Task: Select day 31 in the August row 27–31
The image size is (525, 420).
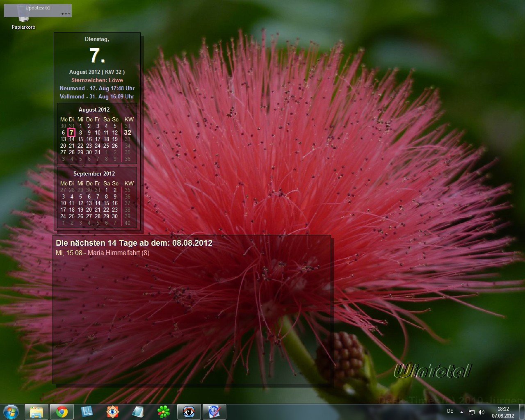Action: click(98, 152)
